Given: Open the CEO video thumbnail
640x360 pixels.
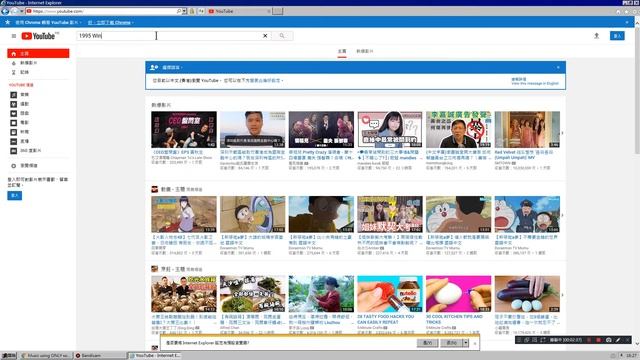Looking at the screenshot, I should [184, 130].
